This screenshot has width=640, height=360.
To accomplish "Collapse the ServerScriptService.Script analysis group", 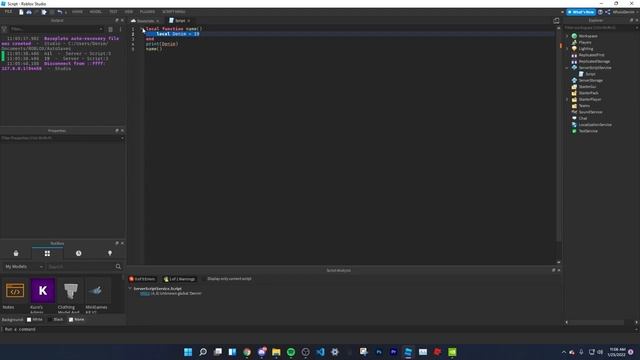I will (x=130, y=289).
